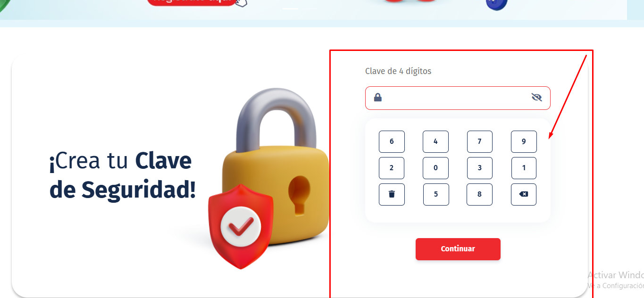The height and width of the screenshot is (298, 644).
Task: Click the padlock icon in key field
Action: [x=378, y=98]
